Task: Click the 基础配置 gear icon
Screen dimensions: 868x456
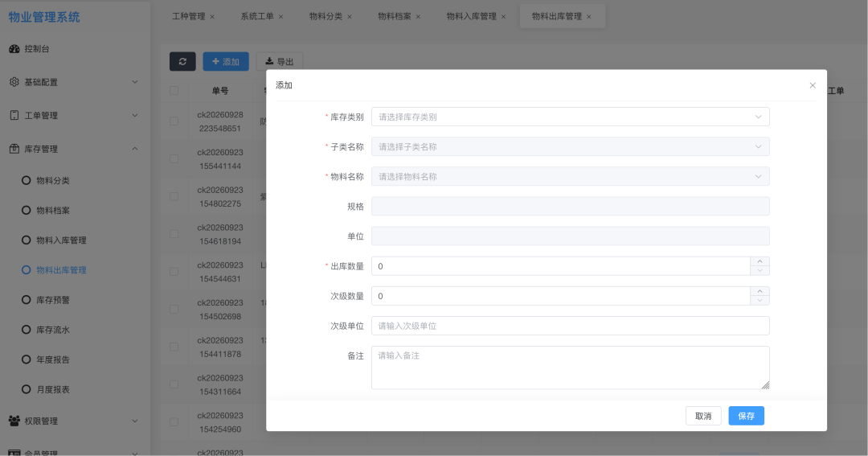Action: tap(14, 82)
